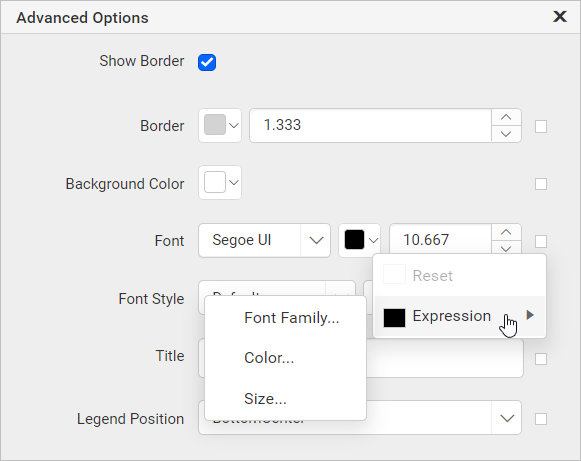581x461 pixels.
Task: Tick the checkbox beside Title row
Action: pos(541,358)
